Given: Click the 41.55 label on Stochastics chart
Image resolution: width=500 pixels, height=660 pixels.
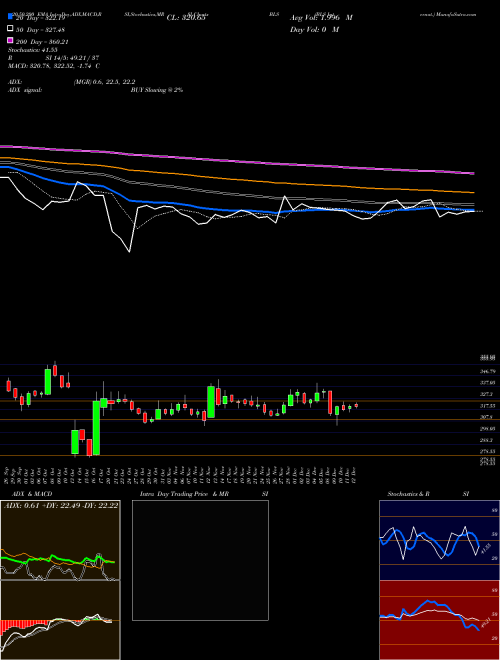Looking at the screenshot, I should click(485, 549).
